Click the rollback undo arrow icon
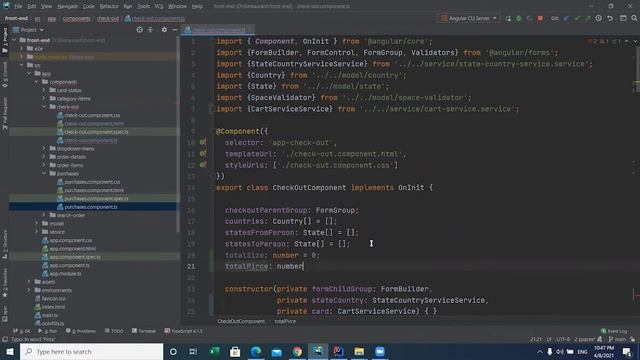The image size is (640, 360). [610, 18]
